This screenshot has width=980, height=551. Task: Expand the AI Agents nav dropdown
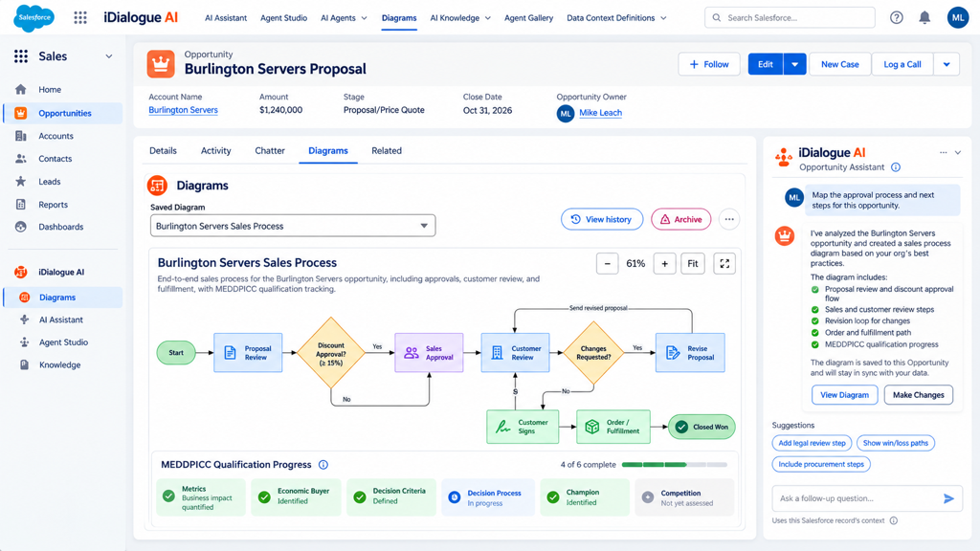pyautogui.click(x=364, y=18)
